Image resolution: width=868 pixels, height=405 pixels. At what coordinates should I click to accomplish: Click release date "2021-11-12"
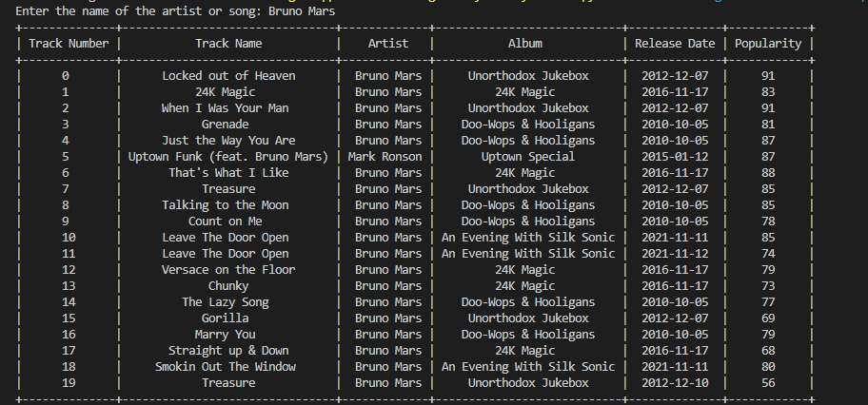[x=675, y=254]
